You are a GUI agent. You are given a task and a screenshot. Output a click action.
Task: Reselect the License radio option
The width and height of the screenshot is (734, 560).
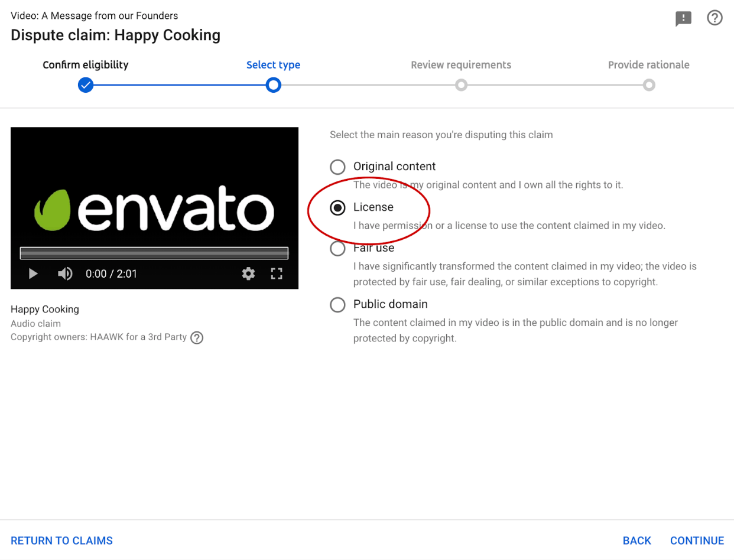coord(337,207)
